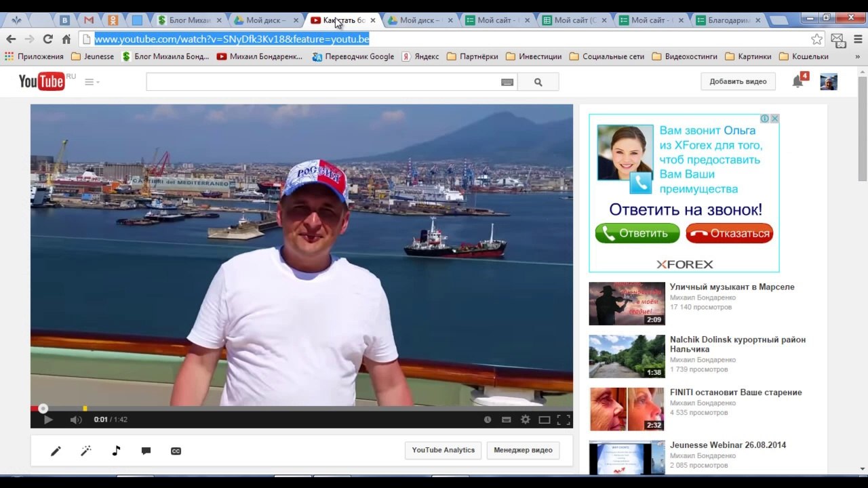Open the Видеохостинги bookmark folder

pos(685,57)
